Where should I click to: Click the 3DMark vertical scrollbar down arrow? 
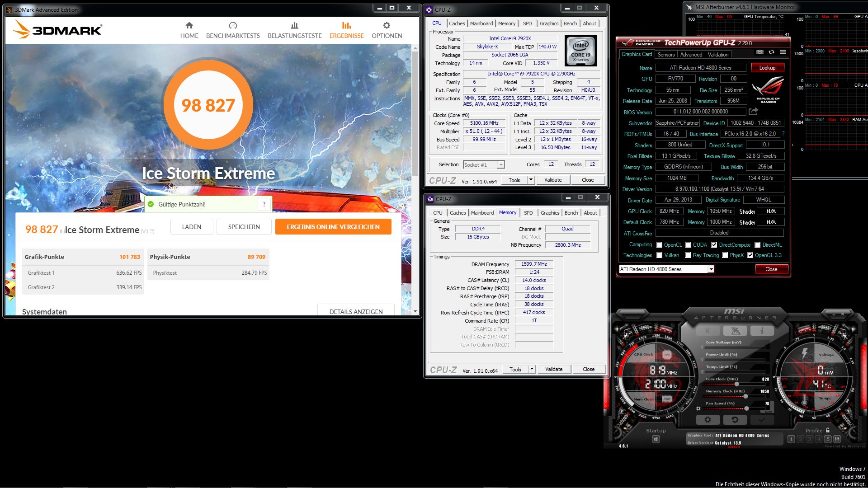(x=415, y=311)
